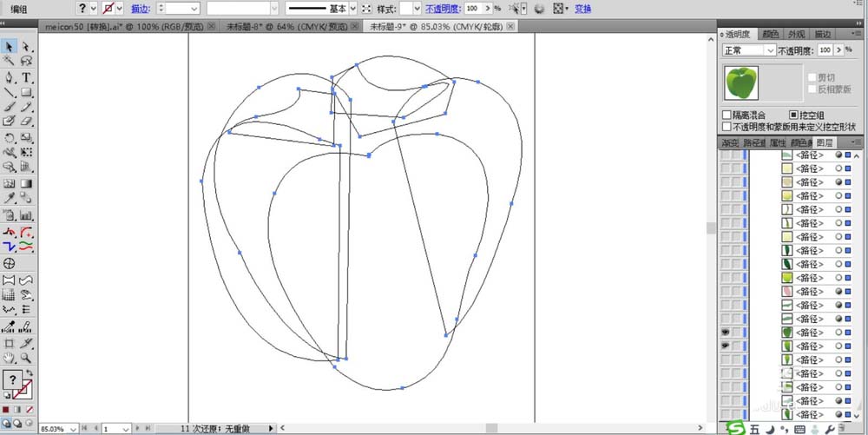Show the topmost 路径 layer via visibility box
This screenshot has height=435, width=868.
click(725, 155)
